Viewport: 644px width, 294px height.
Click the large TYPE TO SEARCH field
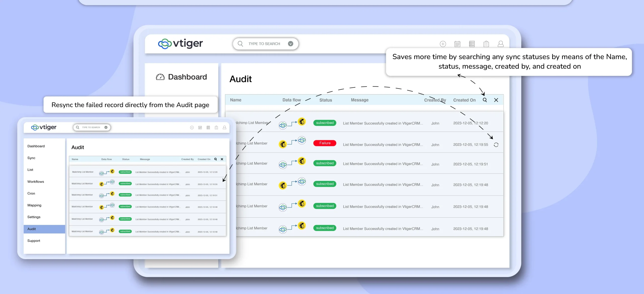pos(264,44)
